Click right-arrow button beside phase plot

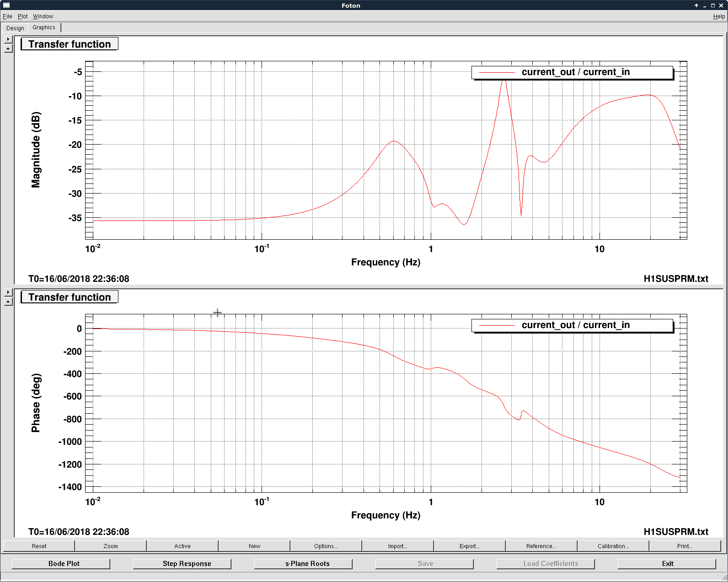tap(8, 292)
